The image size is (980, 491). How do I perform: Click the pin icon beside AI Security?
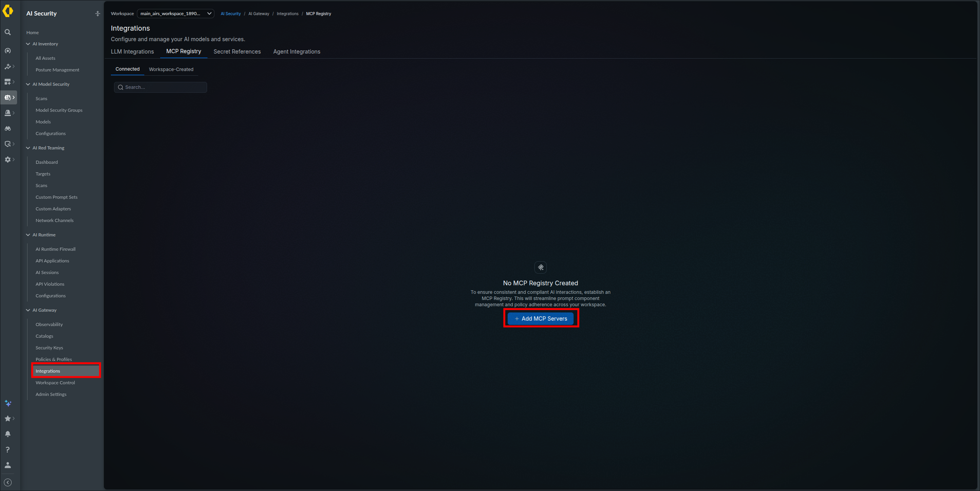tap(98, 14)
